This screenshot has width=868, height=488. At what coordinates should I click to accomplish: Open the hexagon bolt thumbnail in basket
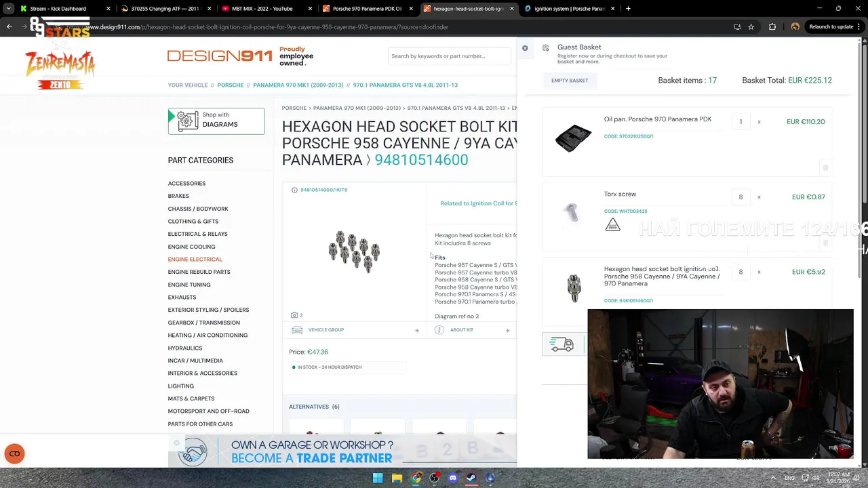point(574,287)
